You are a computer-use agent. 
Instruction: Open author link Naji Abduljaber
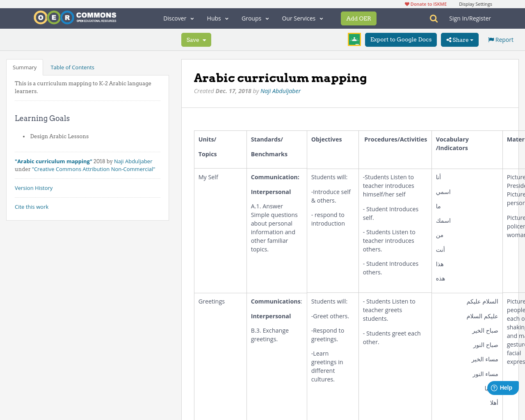pos(281,91)
